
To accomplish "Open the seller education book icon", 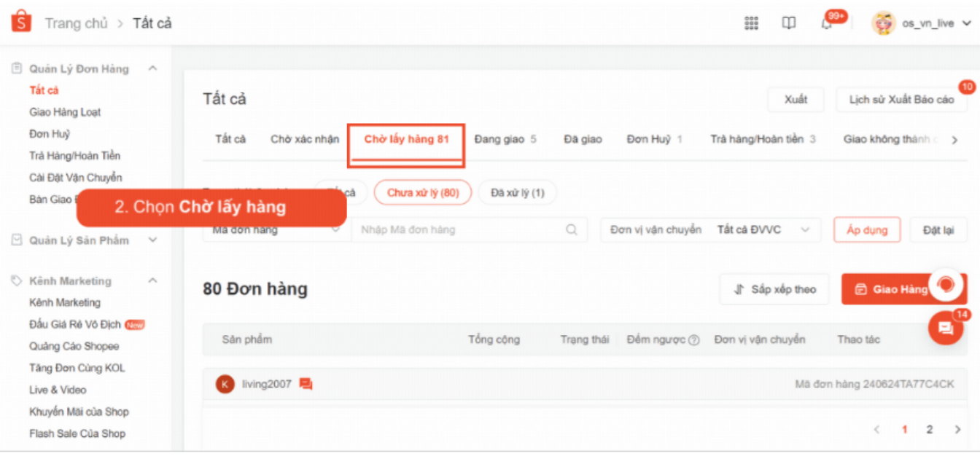I will [x=789, y=23].
